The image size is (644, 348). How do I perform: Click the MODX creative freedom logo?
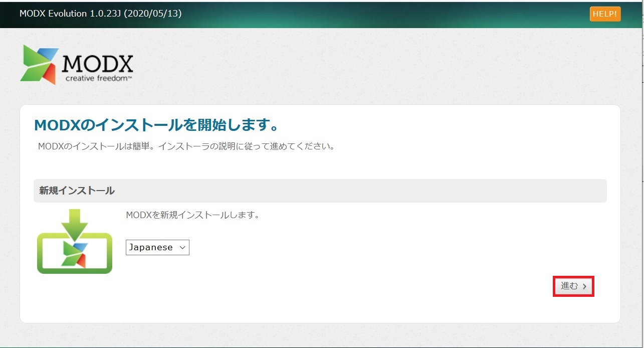(77, 65)
